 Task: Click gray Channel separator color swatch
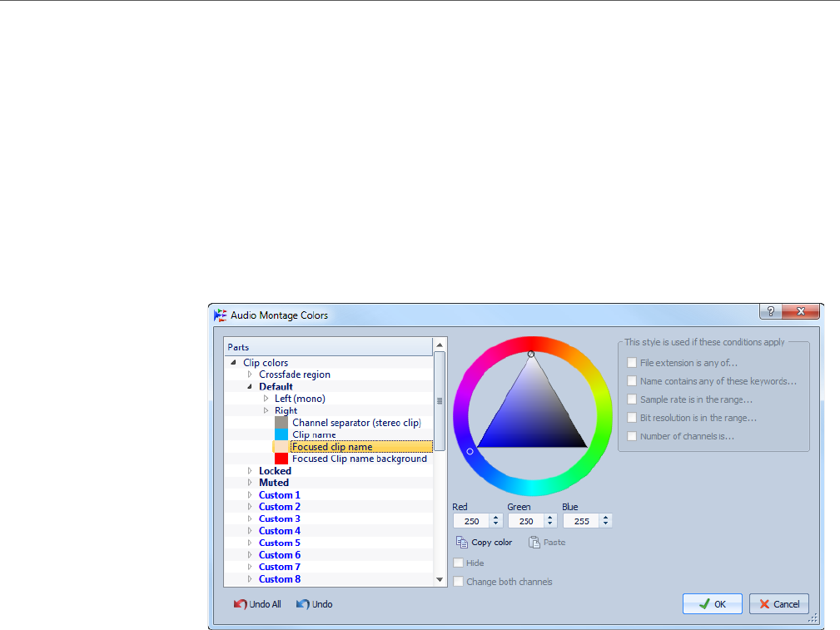pos(281,423)
